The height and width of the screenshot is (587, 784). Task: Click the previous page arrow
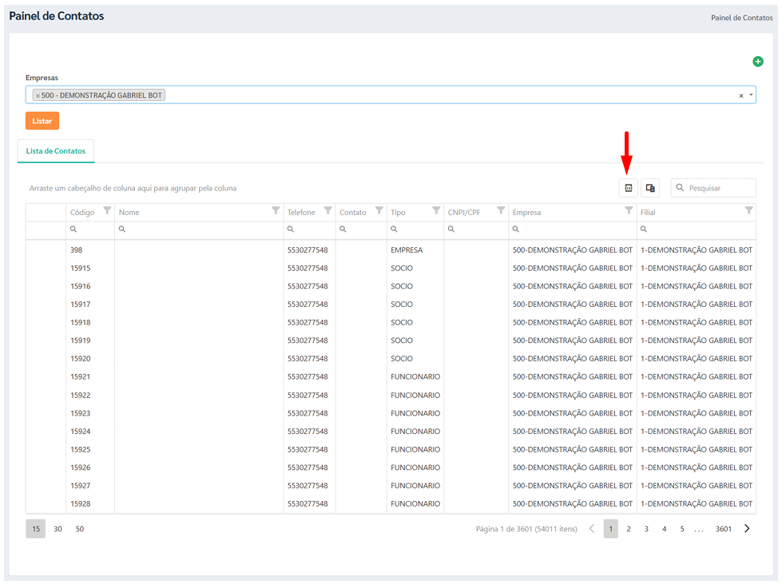pyautogui.click(x=592, y=528)
